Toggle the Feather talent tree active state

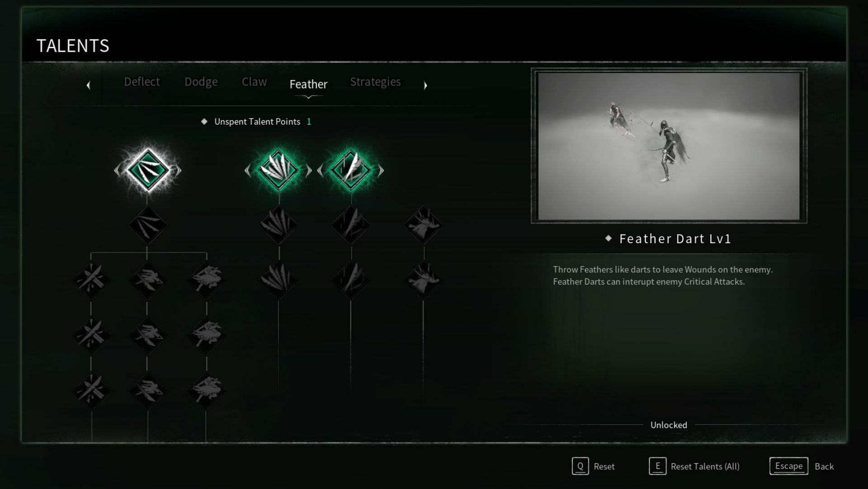(x=308, y=84)
